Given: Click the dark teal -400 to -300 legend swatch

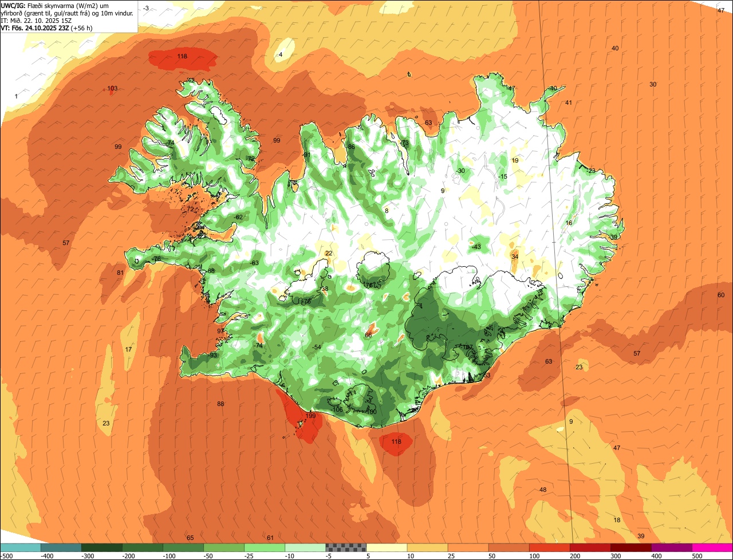Looking at the screenshot, I should click(61, 547).
